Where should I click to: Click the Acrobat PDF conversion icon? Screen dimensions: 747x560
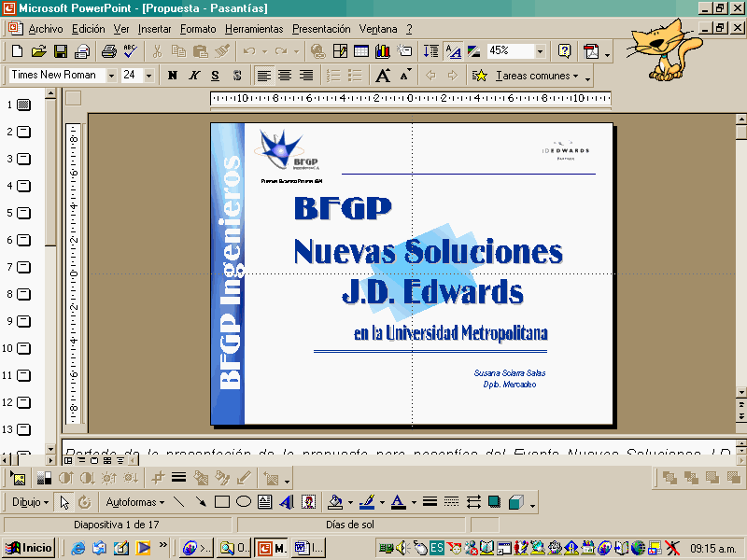coord(591,51)
